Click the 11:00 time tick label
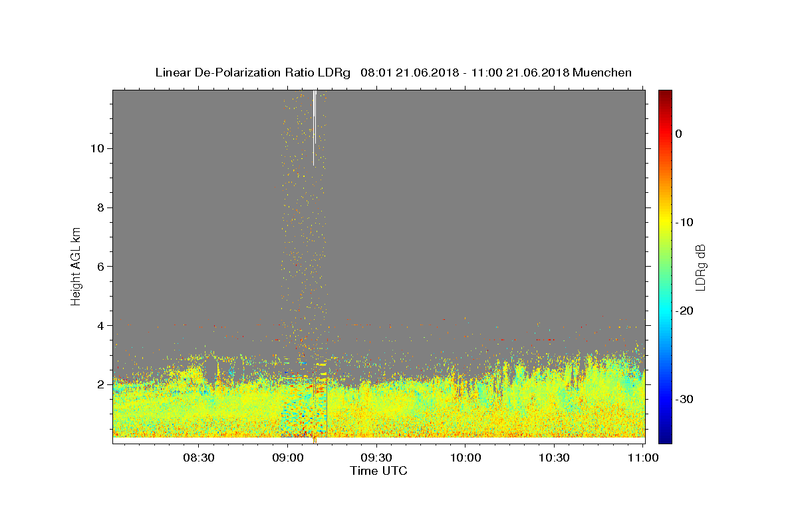 643,458
